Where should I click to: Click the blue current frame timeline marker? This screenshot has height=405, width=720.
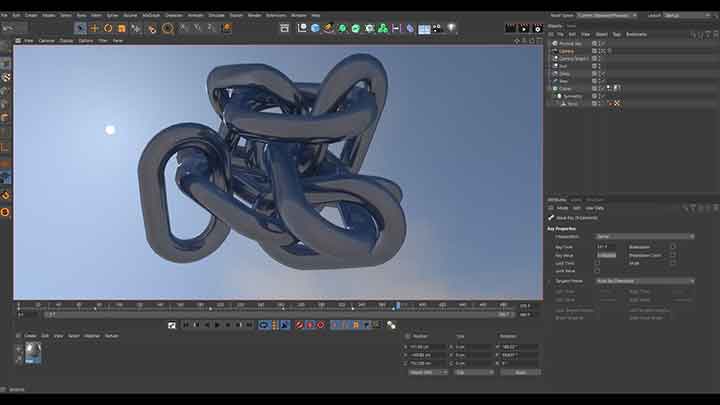pos(398,305)
